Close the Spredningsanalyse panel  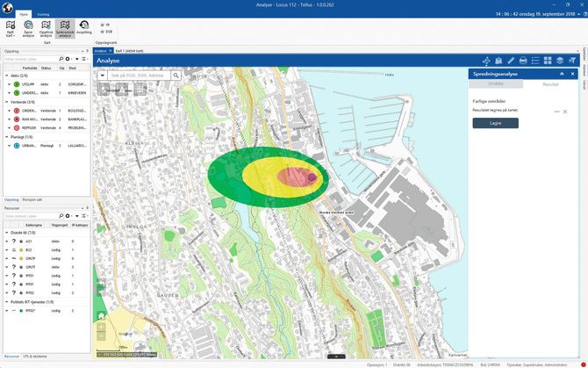pyautogui.click(x=572, y=74)
